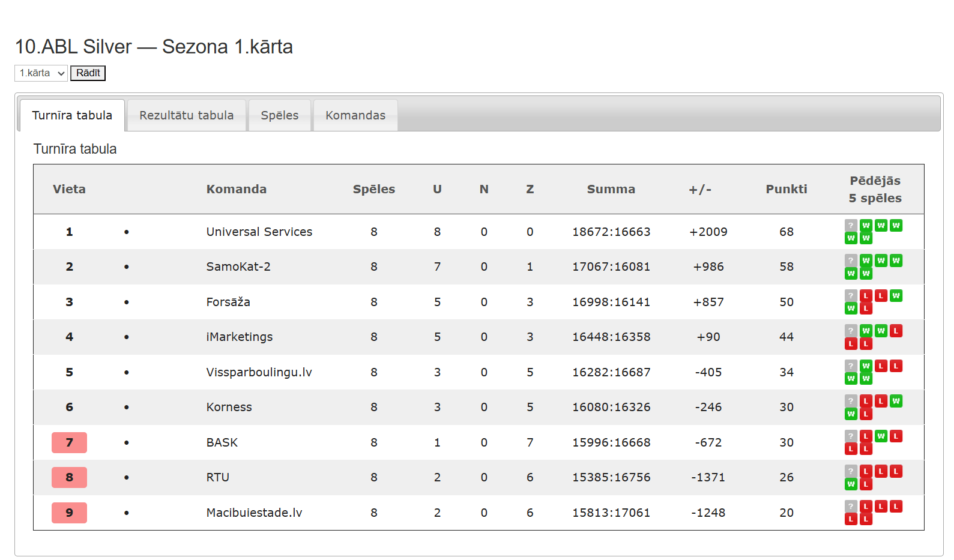Click the Komanda column header
954x560 pixels.
coord(237,189)
